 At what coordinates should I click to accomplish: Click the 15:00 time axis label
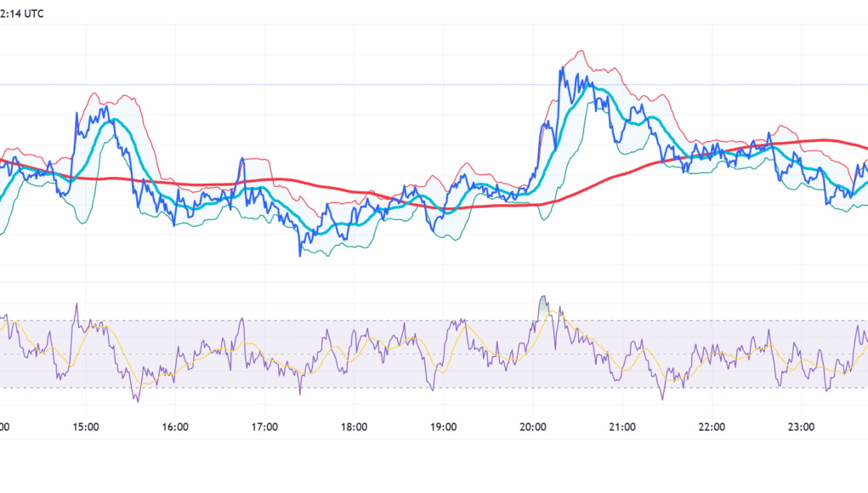pyautogui.click(x=86, y=427)
